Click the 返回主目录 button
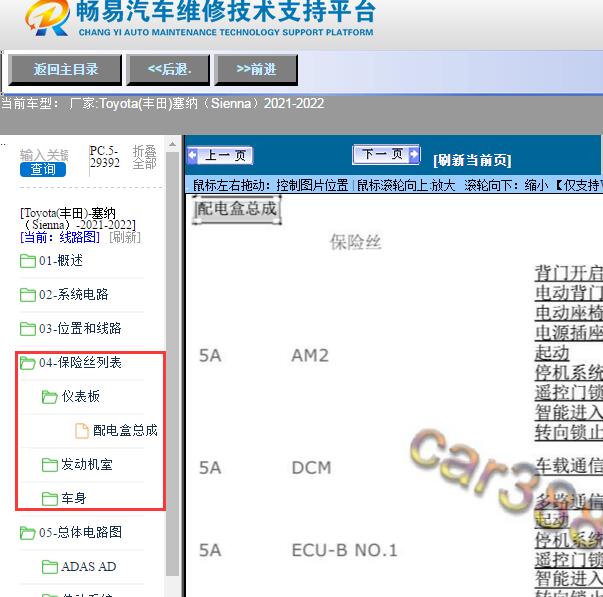 pos(65,70)
